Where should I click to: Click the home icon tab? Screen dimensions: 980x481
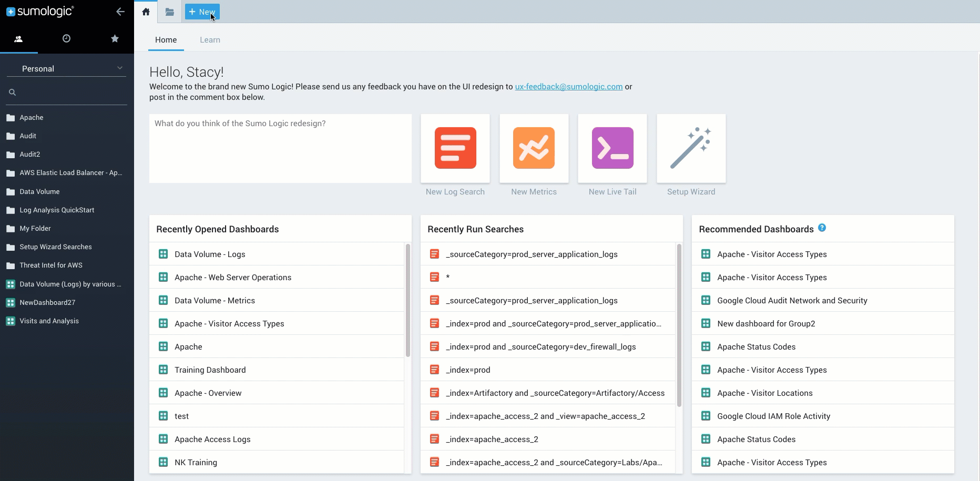pos(146,12)
